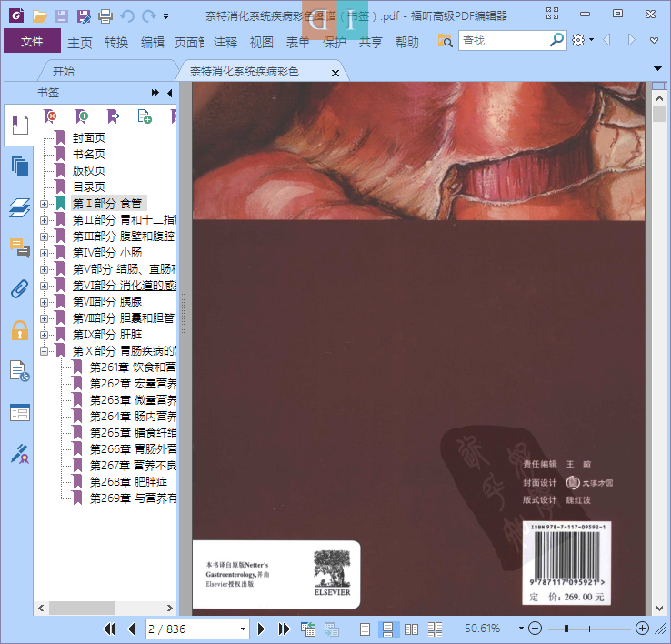Click the Undo arrow icon
Image resolution: width=671 pixels, height=644 pixels.
click(127, 16)
